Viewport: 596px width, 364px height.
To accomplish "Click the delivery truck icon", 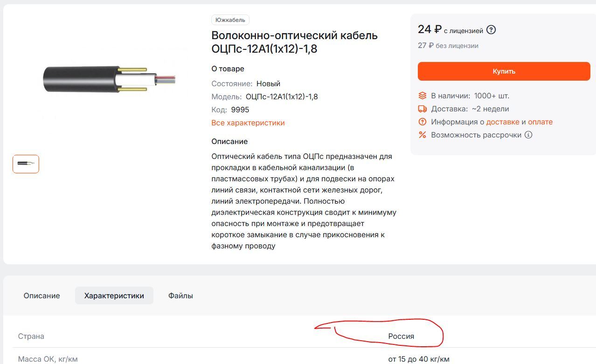I will [423, 109].
